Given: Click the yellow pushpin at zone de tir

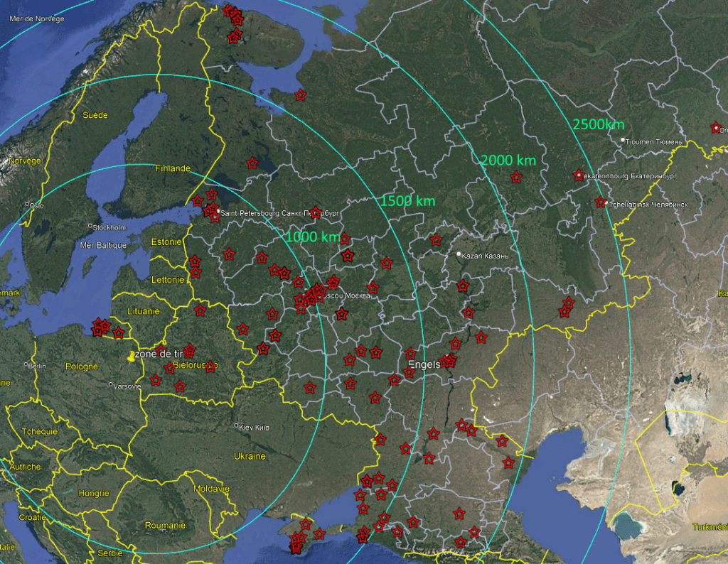Looking at the screenshot, I should 132,356.
